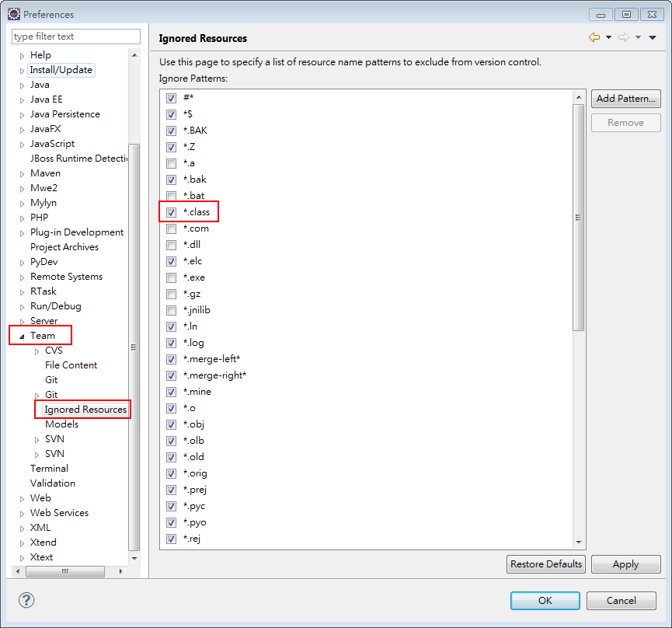Select the *.mine pattern row

(197, 392)
